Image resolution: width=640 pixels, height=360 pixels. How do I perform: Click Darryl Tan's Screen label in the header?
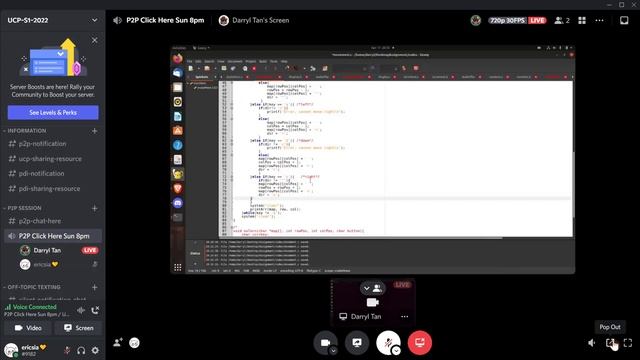pyautogui.click(x=260, y=20)
